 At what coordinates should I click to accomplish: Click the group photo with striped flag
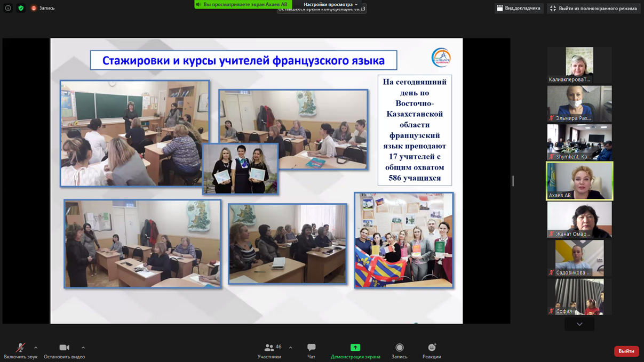tap(404, 240)
